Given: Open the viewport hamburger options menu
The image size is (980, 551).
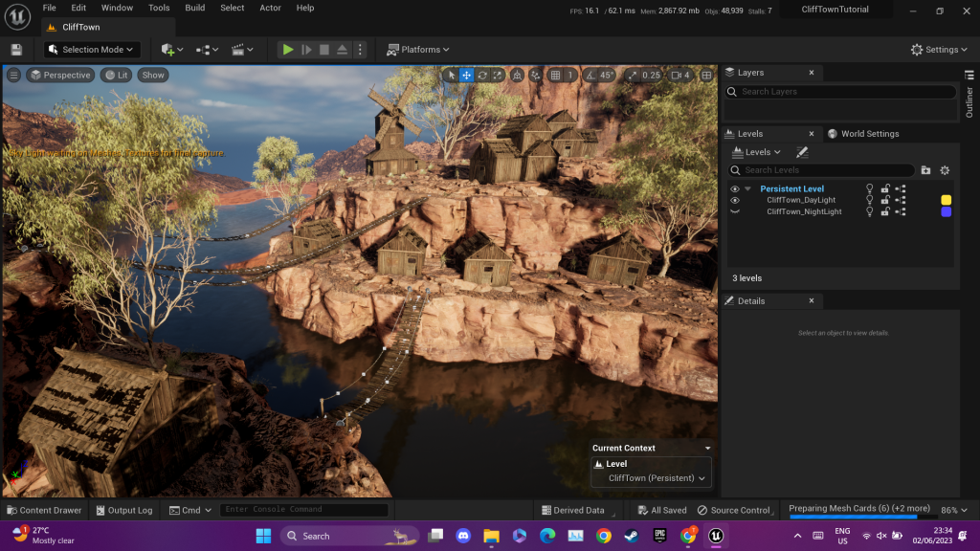Looking at the screenshot, I should (13, 76).
